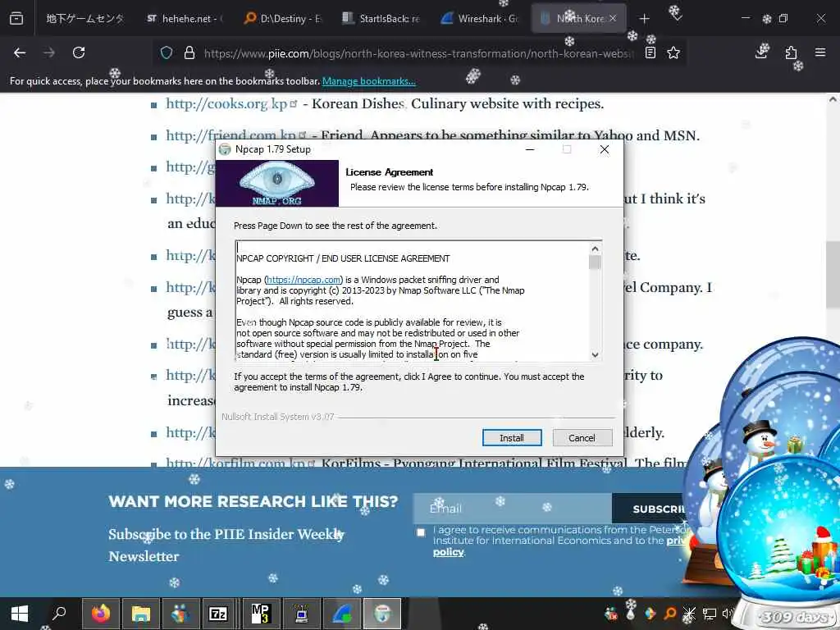Show site security padlock information

click(x=189, y=52)
